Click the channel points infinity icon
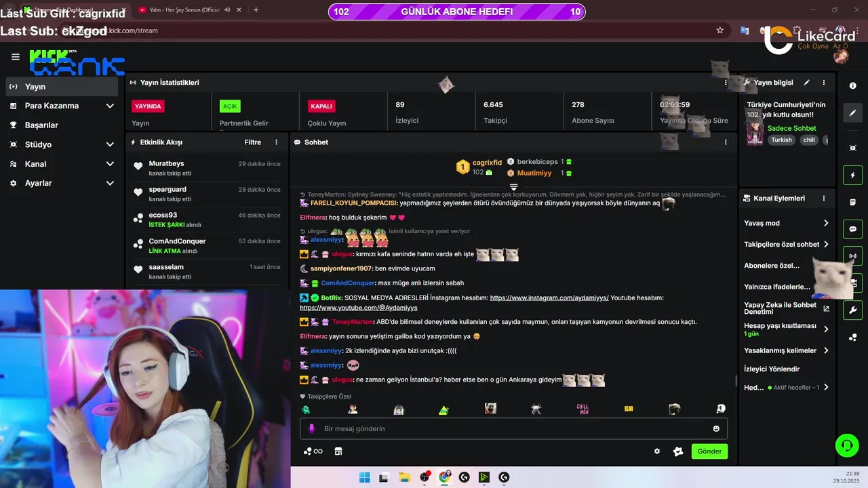Image resolution: width=868 pixels, height=488 pixels. [313, 451]
